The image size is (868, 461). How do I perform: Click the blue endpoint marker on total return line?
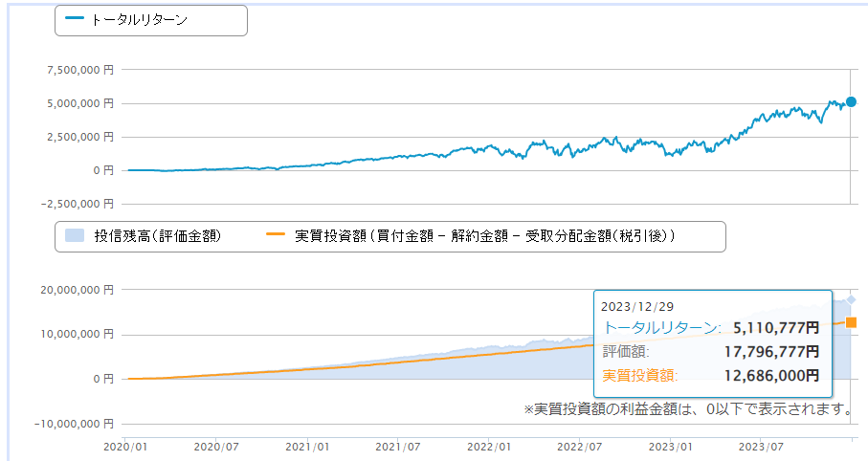click(851, 101)
